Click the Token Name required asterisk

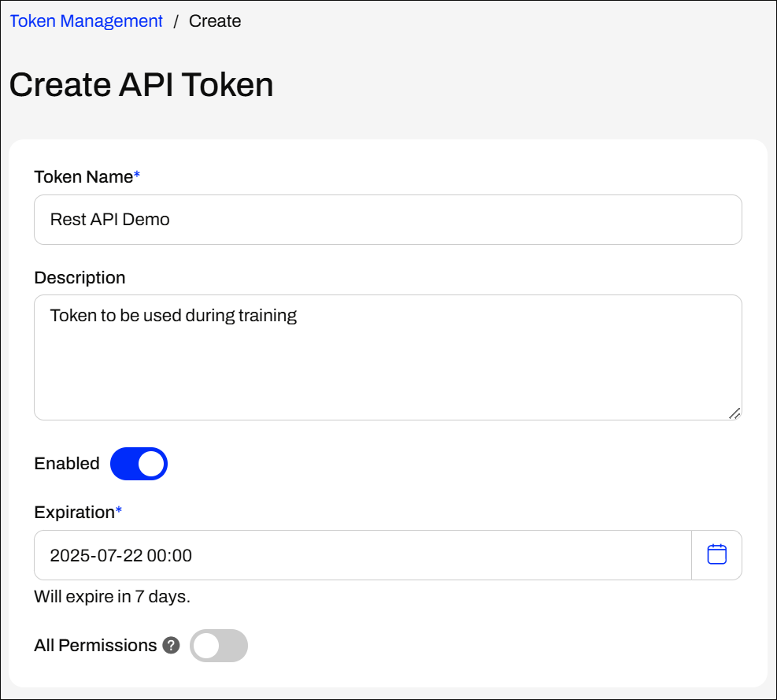point(137,175)
